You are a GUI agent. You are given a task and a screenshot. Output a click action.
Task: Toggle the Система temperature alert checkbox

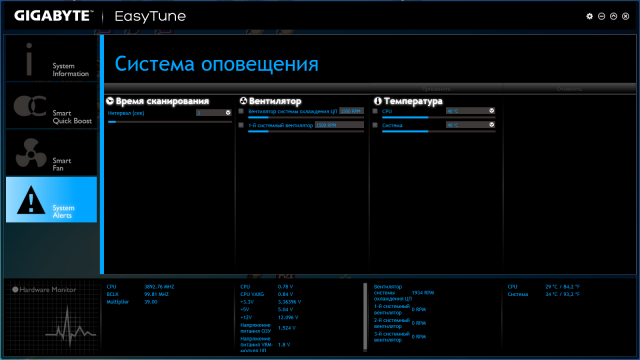(x=375, y=125)
